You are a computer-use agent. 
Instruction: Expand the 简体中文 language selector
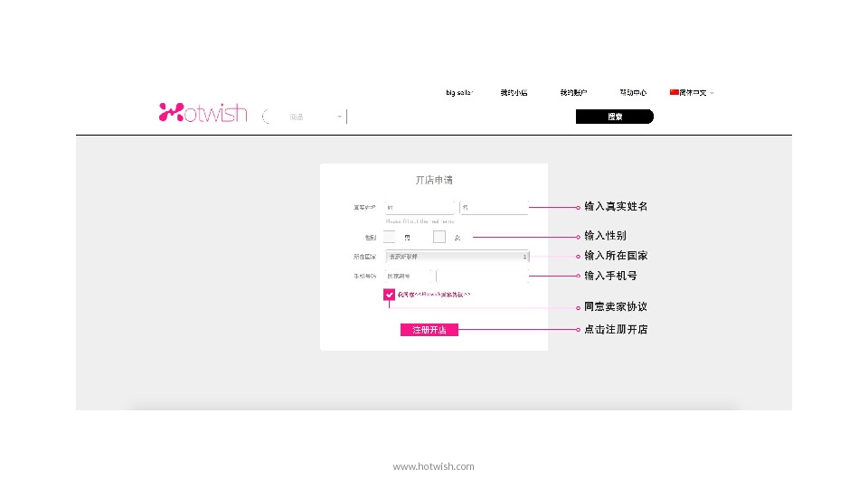[x=692, y=92]
